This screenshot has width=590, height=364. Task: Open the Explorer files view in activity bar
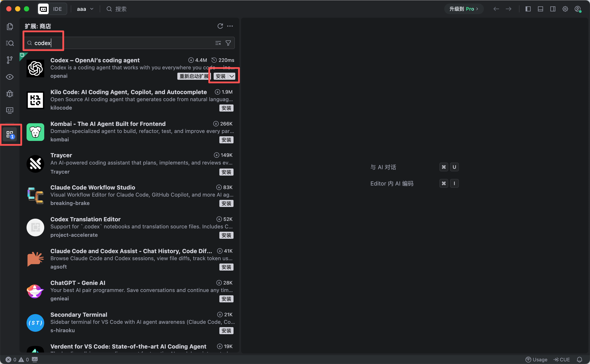pyautogui.click(x=10, y=27)
